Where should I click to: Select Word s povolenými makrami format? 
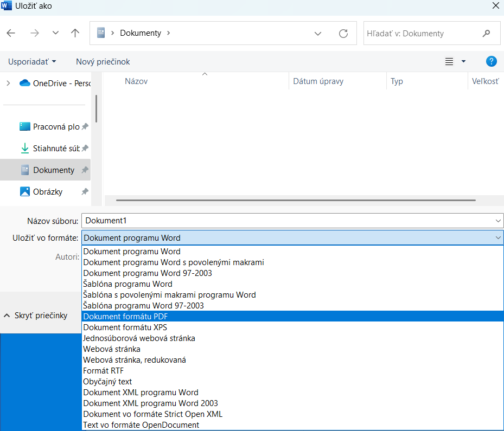[292, 262]
